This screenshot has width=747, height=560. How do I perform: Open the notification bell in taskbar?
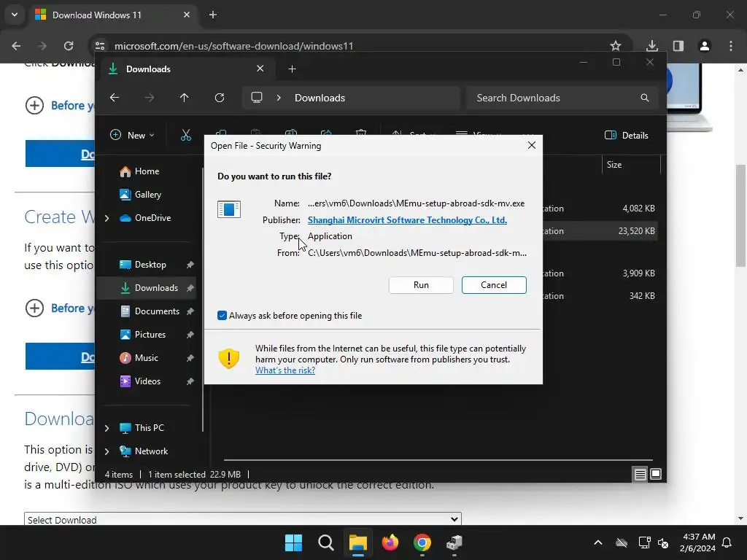[727, 542]
